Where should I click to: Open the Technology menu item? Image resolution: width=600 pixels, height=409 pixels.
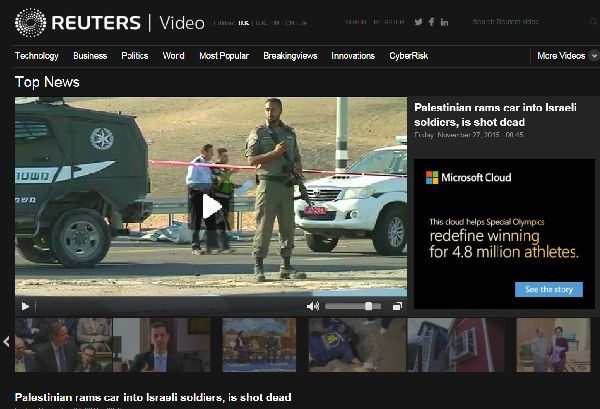(x=37, y=56)
